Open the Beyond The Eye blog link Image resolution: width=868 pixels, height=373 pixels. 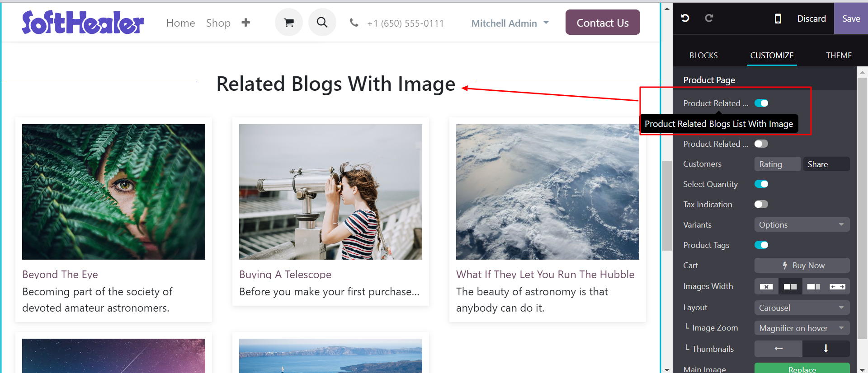(60, 274)
